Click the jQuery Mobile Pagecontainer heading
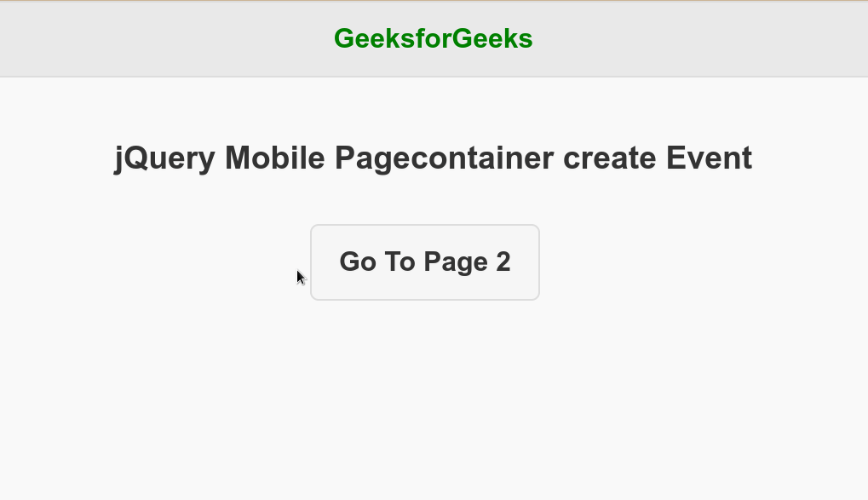This screenshot has height=500, width=868. click(433, 158)
